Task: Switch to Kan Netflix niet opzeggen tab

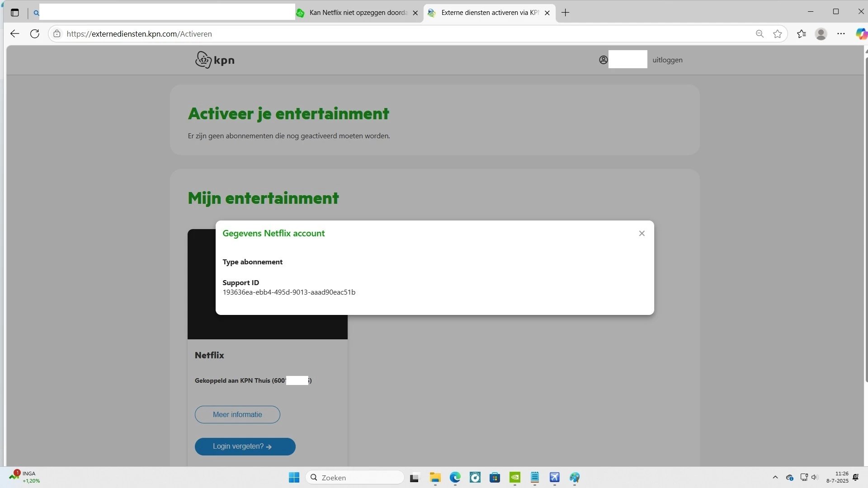Action: 357,13
